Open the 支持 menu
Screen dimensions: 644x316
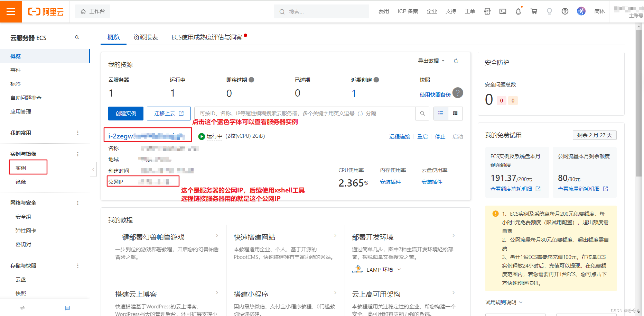click(451, 11)
